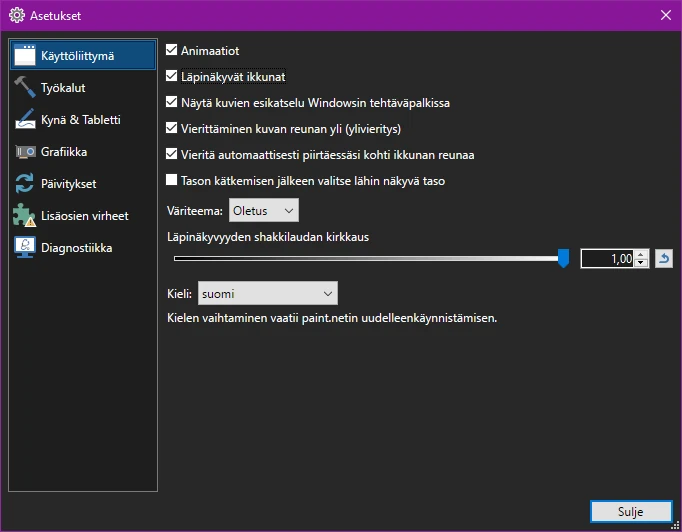Disable the Animaatiot checkbox
Image resolution: width=682 pixels, height=532 pixels.
coord(172,50)
